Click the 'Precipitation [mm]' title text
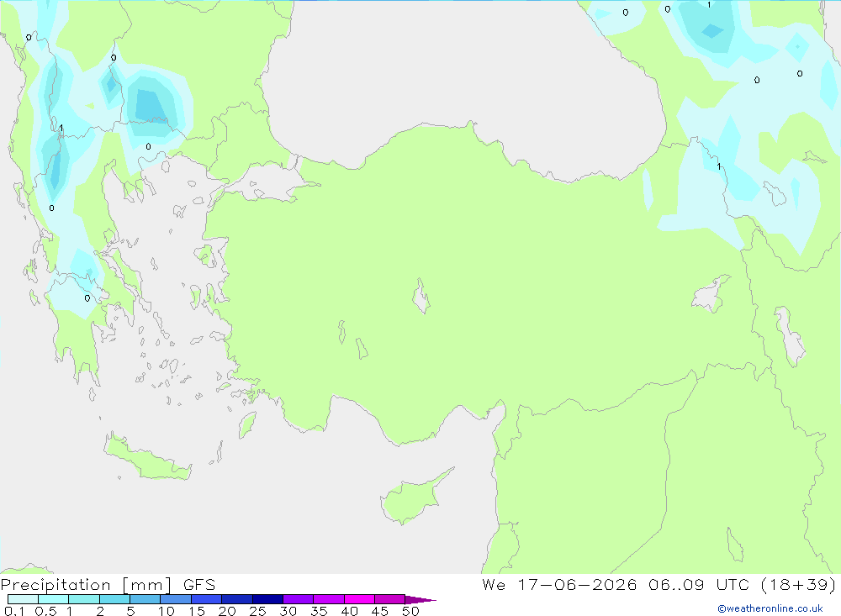 click(87, 585)
